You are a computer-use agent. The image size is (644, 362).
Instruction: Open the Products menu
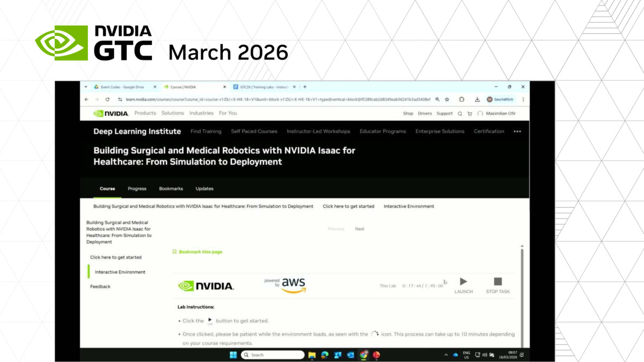pyautogui.click(x=145, y=113)
